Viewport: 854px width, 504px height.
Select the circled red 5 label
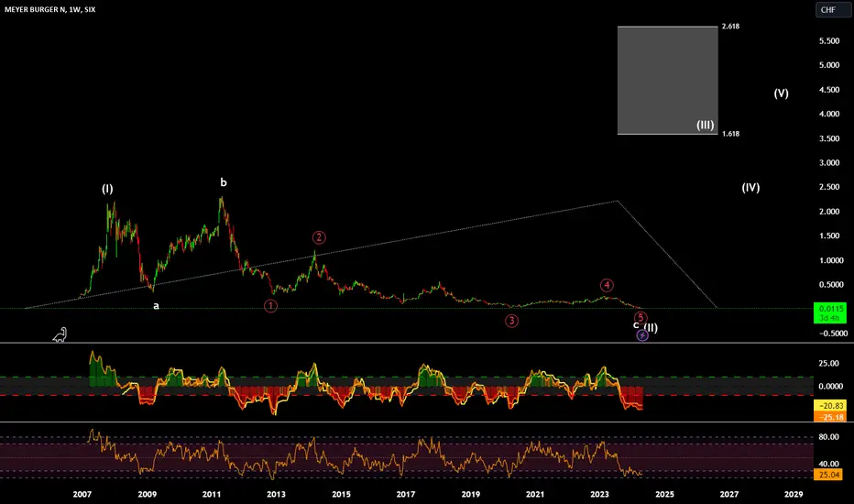(x=640, y=318)
